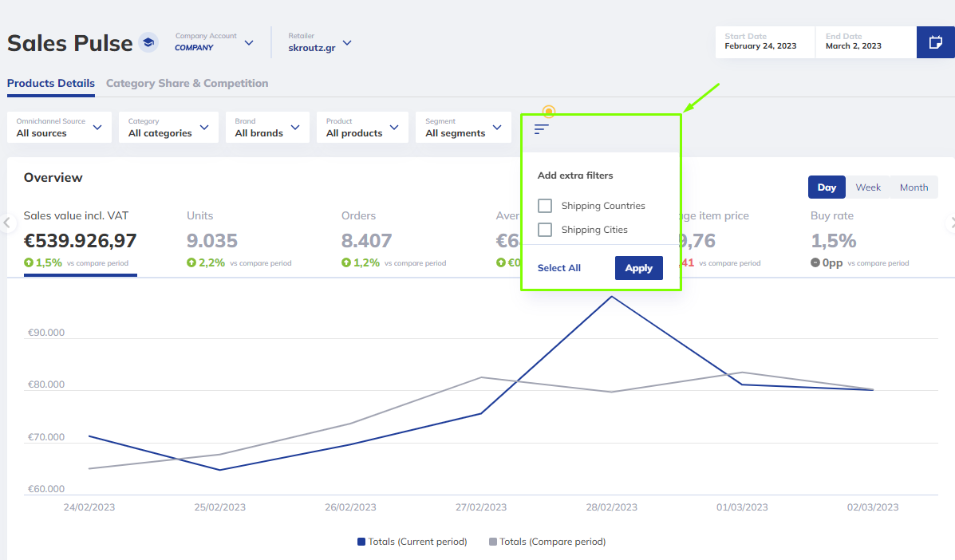This screenshot has width=955, height=560.
Task: Click the Select All link
Action: (559, 268)
